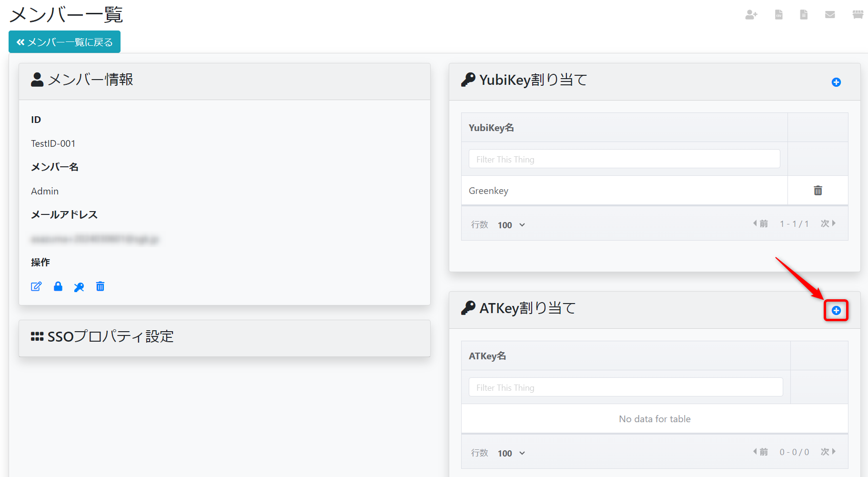Click メンバー一覧に戻る button
The height and width of the screenshot is (477, 868).
(x=64, y=42)
